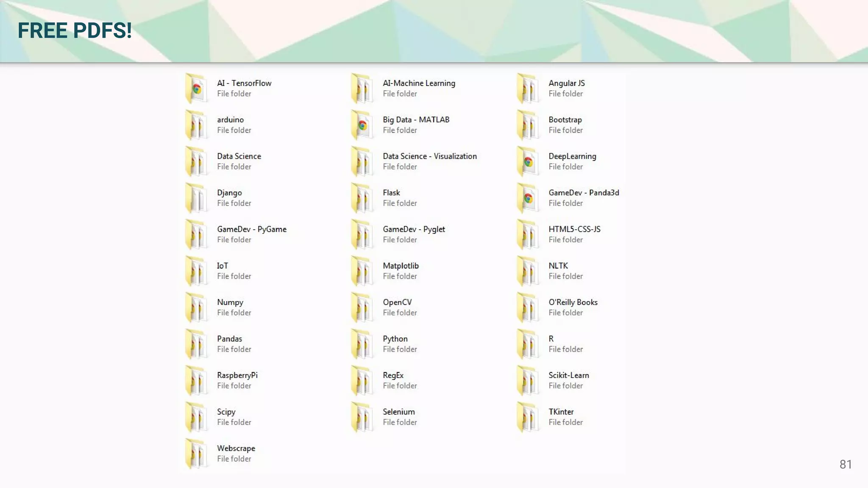
Task: Select the Data Science folder icon
Action: pos(197,161)
